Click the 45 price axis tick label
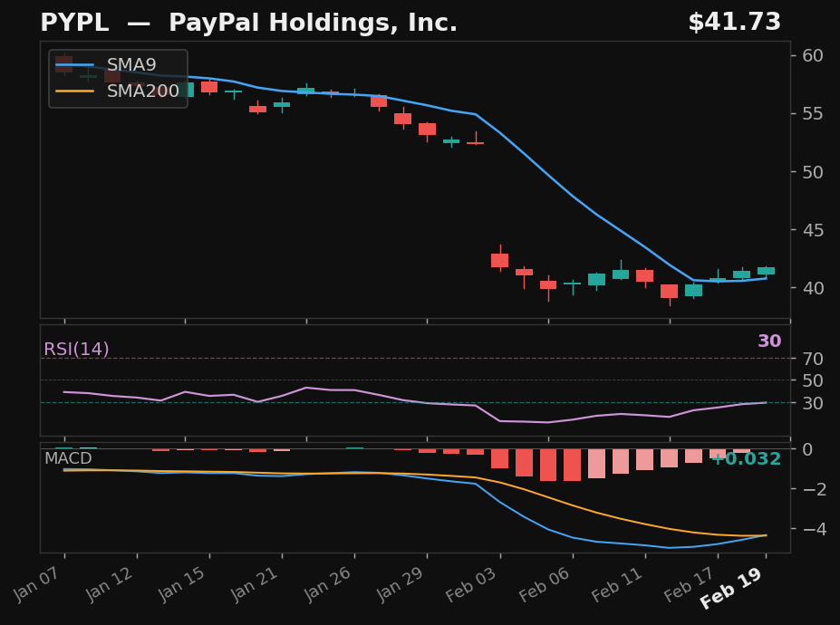 (x=813, y=230)
